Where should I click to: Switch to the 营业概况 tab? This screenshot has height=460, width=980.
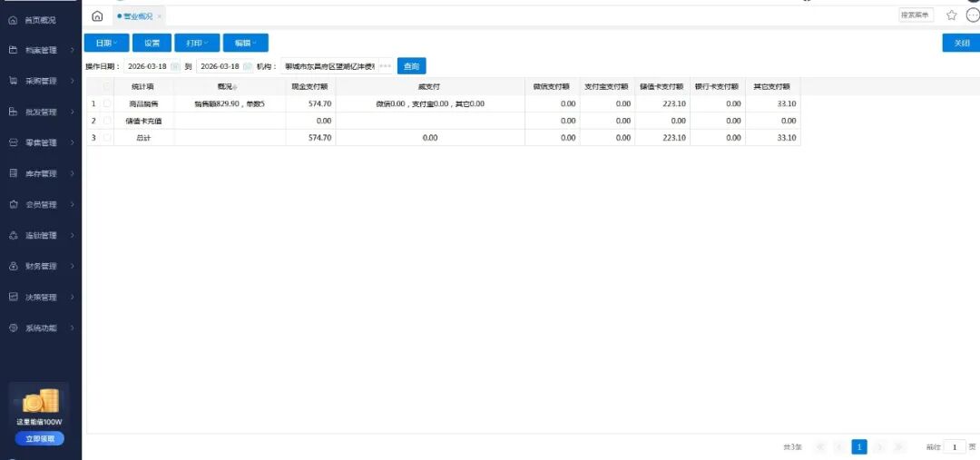pyautogui.click(x=136, y=16)
